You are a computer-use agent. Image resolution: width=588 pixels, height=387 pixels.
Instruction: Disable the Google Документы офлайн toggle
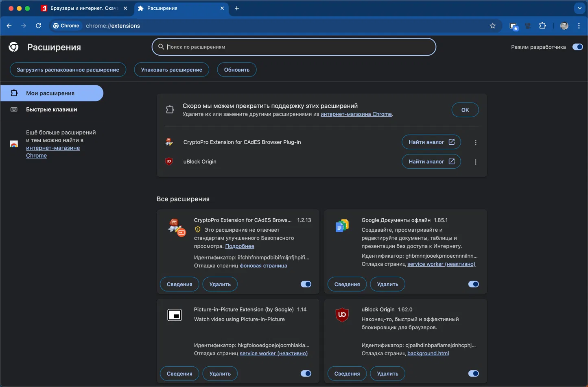tap(473, 284)
